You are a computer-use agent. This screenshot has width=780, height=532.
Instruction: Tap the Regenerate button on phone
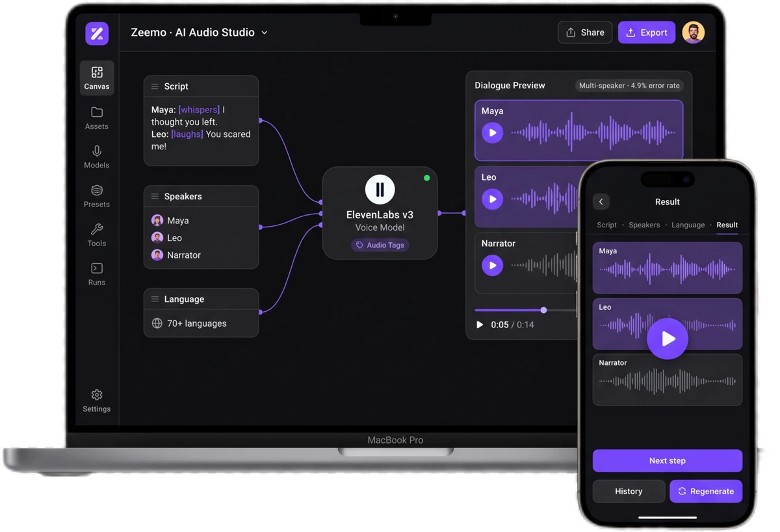tap(706, 491)
